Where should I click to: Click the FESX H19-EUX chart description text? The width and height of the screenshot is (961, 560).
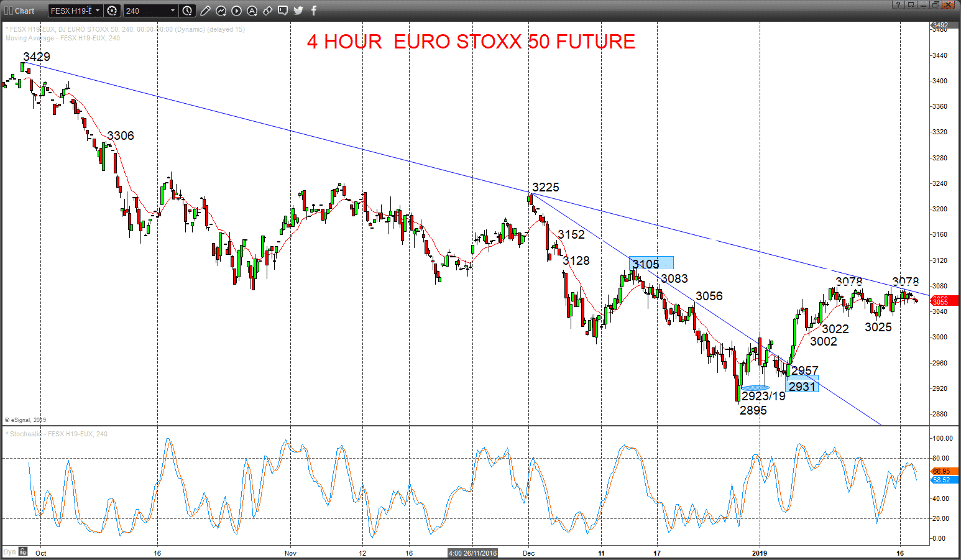tap(125, 29)
